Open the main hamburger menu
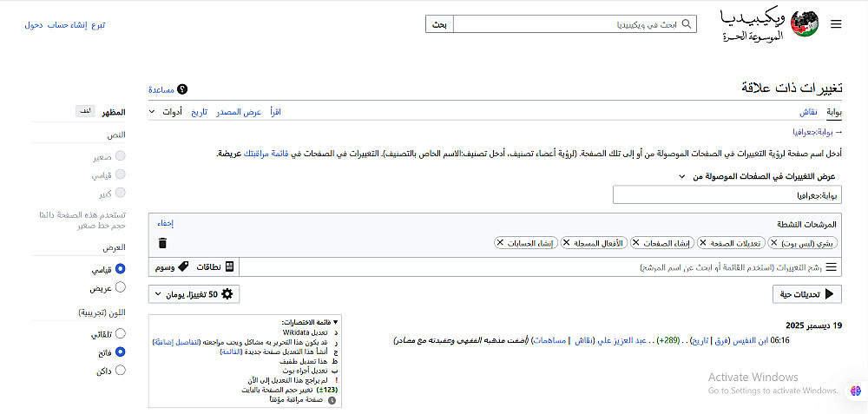The width and height of the screenshot is (868, 414). (835, 23)
